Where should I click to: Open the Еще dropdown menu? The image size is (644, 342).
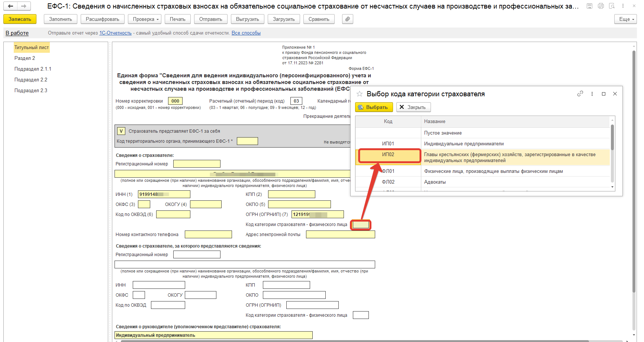click(x=626, y=19)
